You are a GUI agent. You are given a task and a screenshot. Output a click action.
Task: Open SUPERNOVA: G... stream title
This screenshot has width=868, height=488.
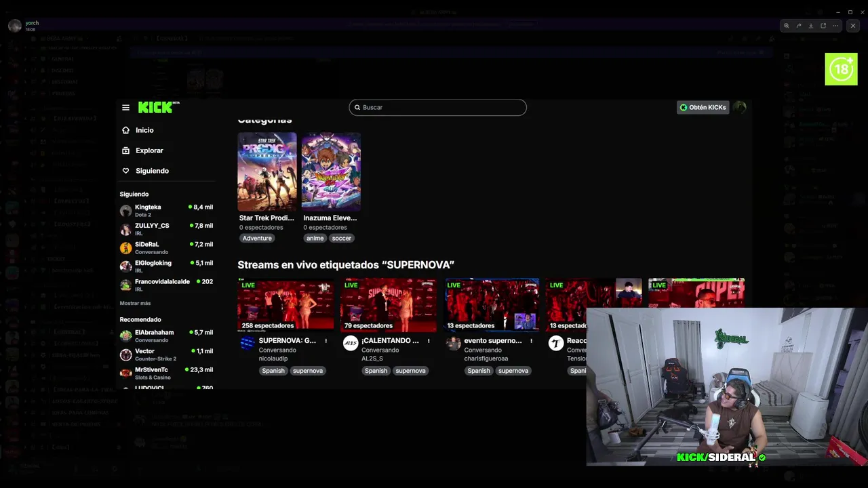287,341
